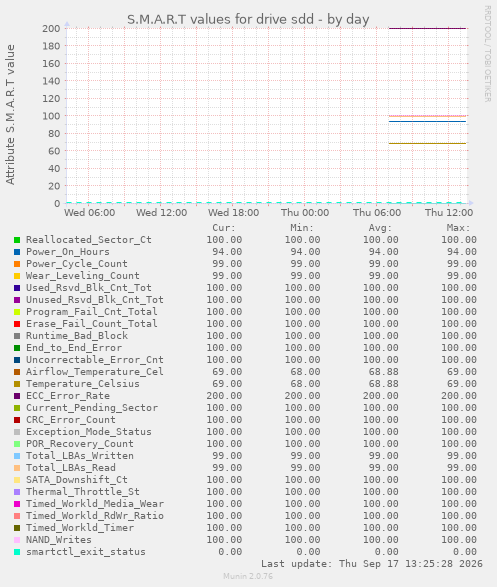497x587 pixels.
Task: Click the green Reallocated_Sector_Ct legend swatch
Action: (17, 240)
